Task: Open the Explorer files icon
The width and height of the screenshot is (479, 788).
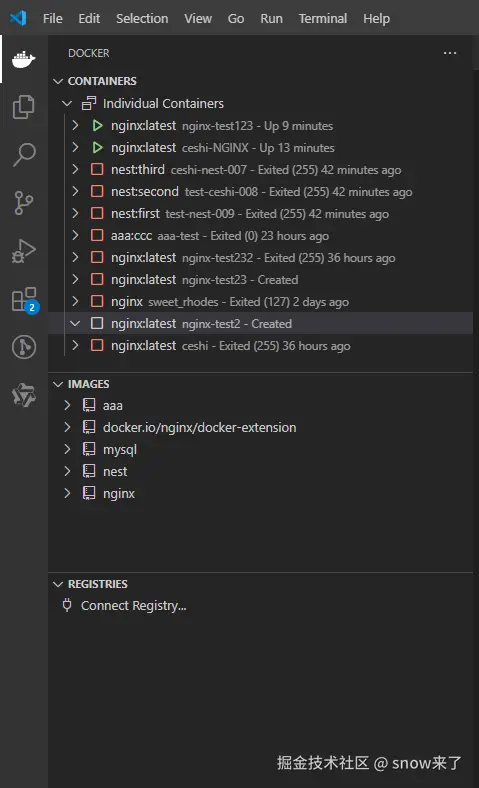Action: pyautogui.click(x=24, y=107)
